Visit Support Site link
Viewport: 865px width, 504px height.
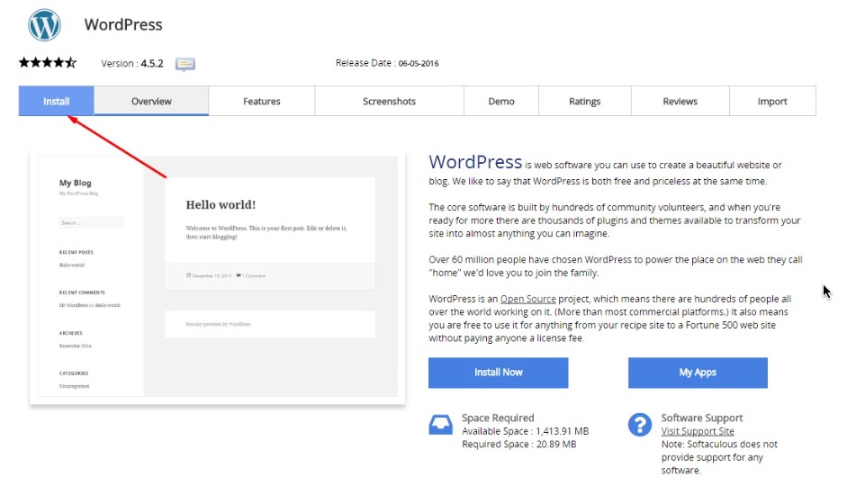tap(698, 431)
